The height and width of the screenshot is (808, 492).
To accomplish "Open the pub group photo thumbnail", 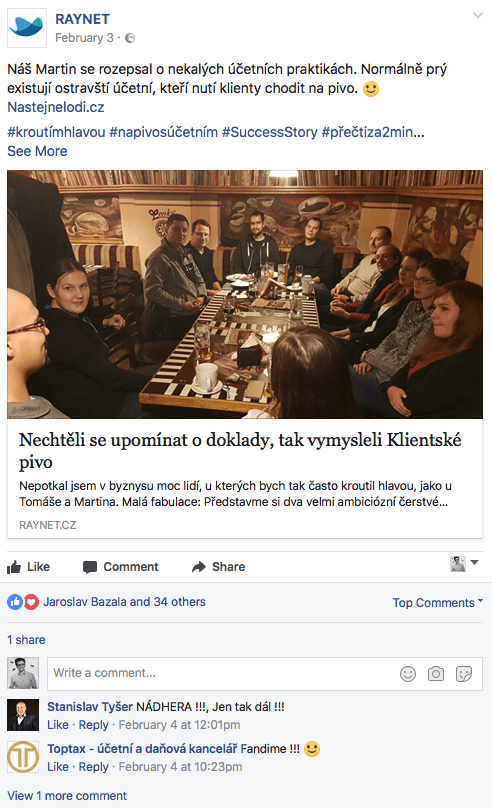I will (245, 294).
